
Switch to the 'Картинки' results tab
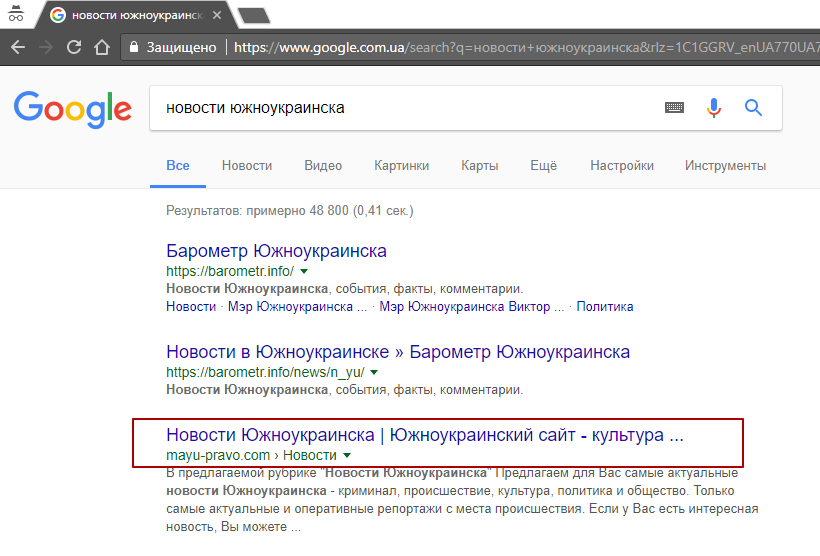[402, 166]
